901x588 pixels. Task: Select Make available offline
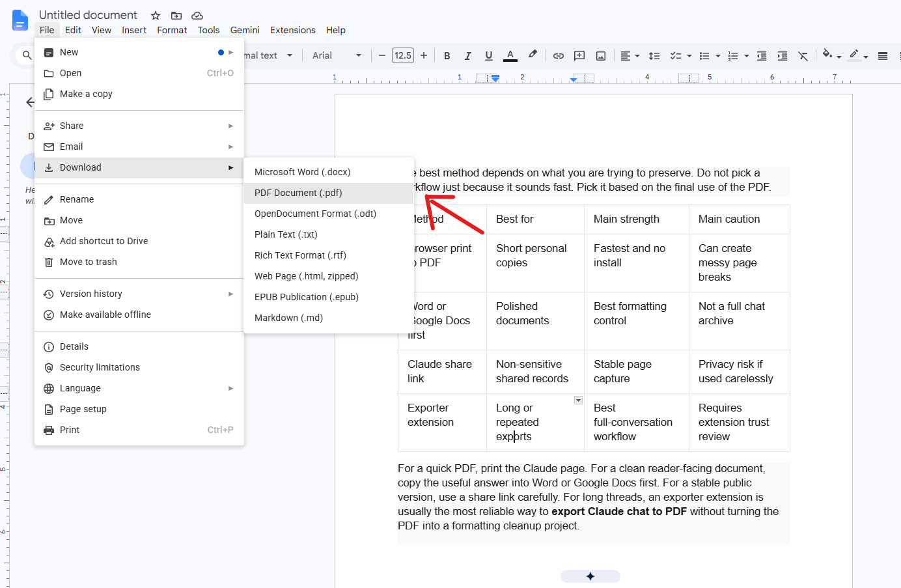pos(139,315)
